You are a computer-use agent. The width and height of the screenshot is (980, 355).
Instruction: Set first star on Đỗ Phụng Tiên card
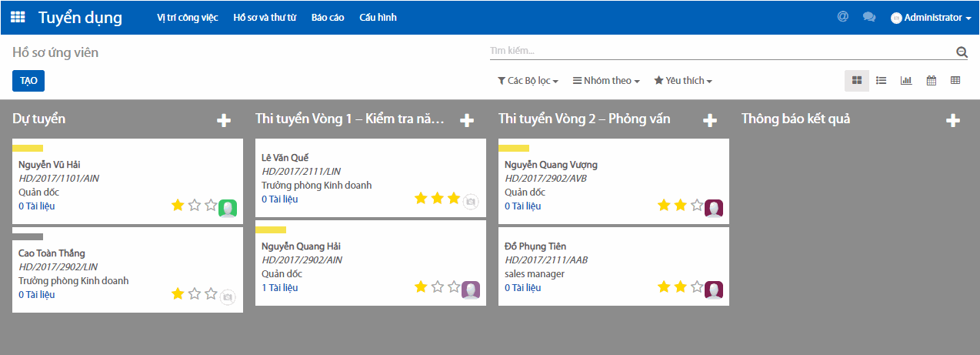(664, 286)
